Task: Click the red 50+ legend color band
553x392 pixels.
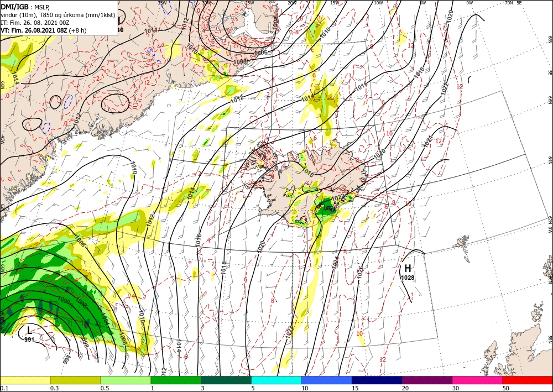Action: (x=528, y=380)
